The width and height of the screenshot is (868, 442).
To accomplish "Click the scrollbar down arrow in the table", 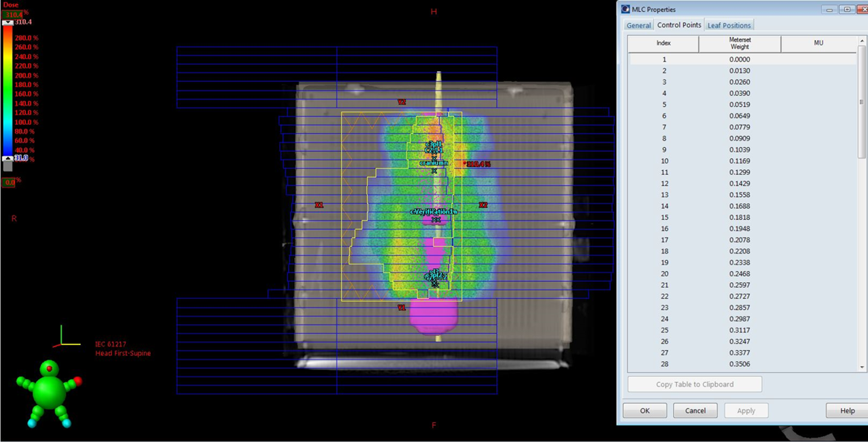I will point(862,367).
